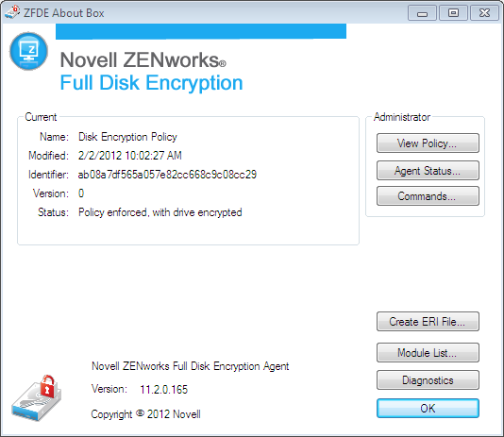The width and height of the screenshot is (504, 437).
Task: Click the title bar ZFDE app icon
Action: pos(12,12)
